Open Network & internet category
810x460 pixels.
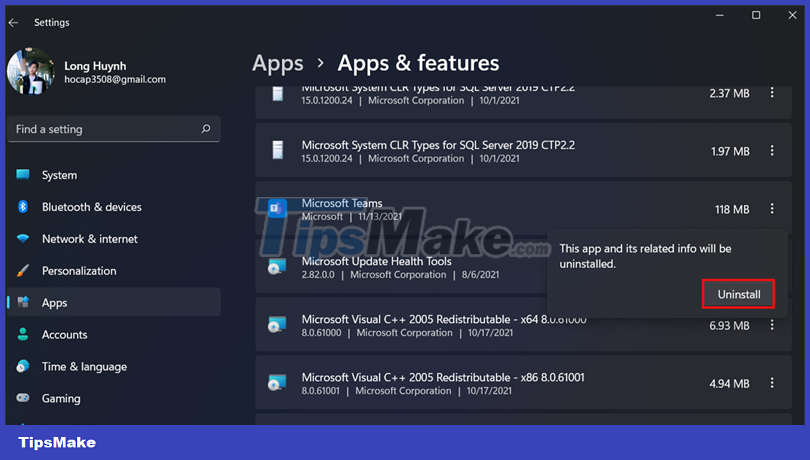(x=114, y=239)
